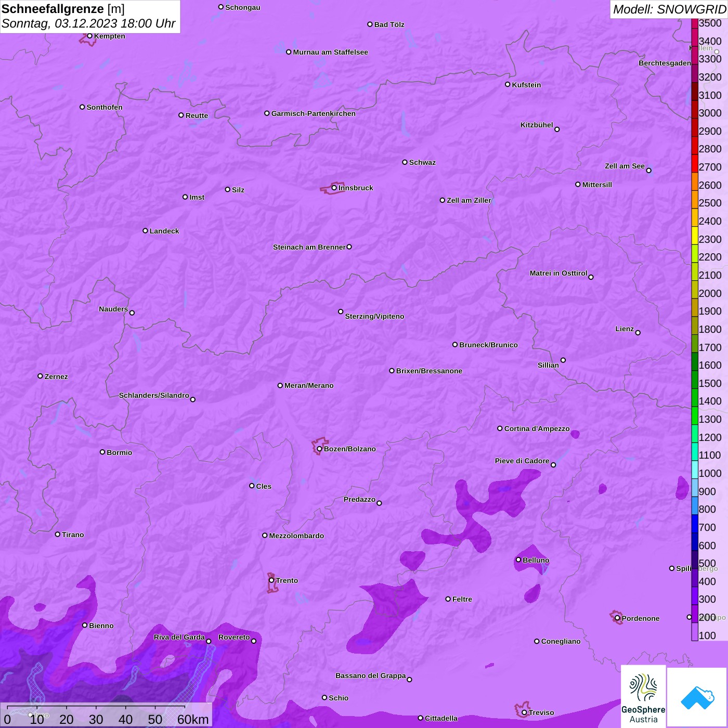728x728 pixels.
Task: Click the Kempten city marker
Action: tap(89, 36)
